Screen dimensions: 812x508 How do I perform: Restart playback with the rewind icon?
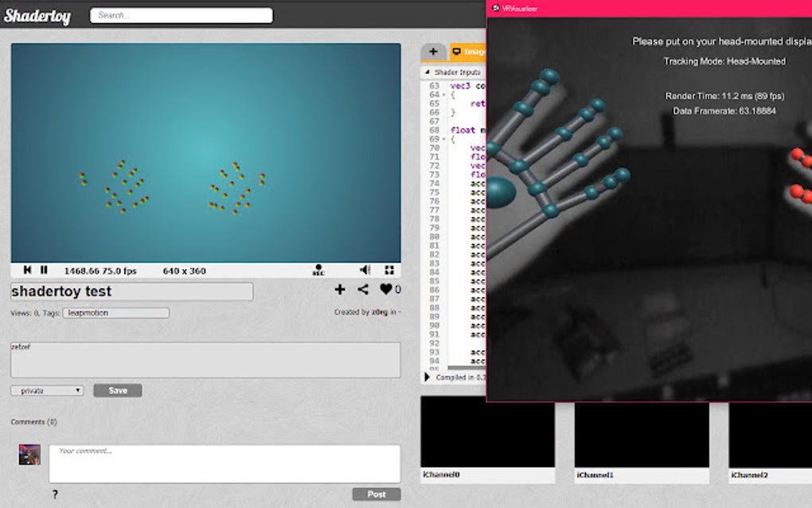click(x=26, y=269)
